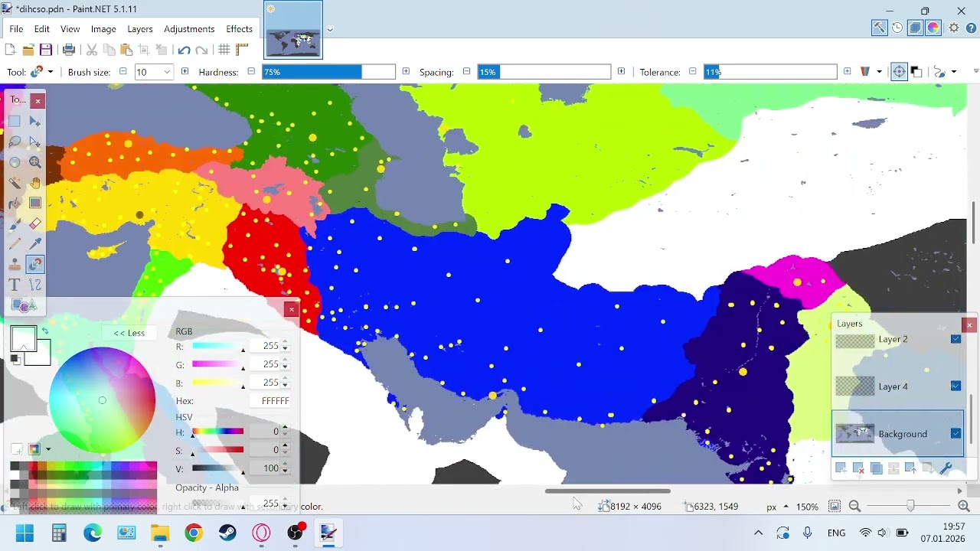The width and height of the screenshot is (980, 551).
Task: Select the Magic Wand tool
Action: pyautogui.click(x=15, y=183)
